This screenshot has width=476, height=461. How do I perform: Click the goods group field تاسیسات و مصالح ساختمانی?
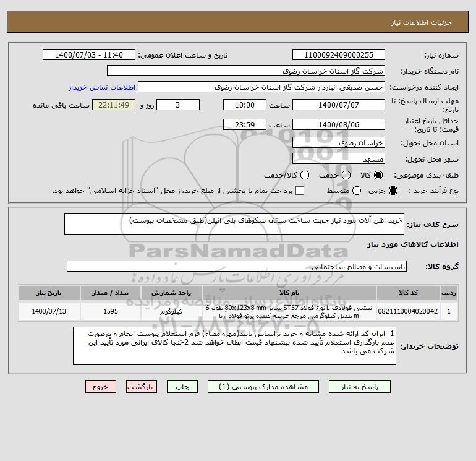coord(237,266)
